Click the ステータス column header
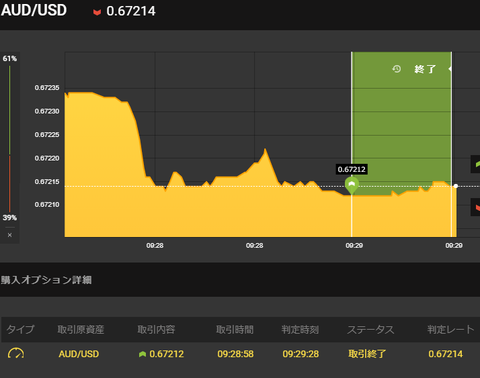Screen dimensions: 480x378 [371, 330]
